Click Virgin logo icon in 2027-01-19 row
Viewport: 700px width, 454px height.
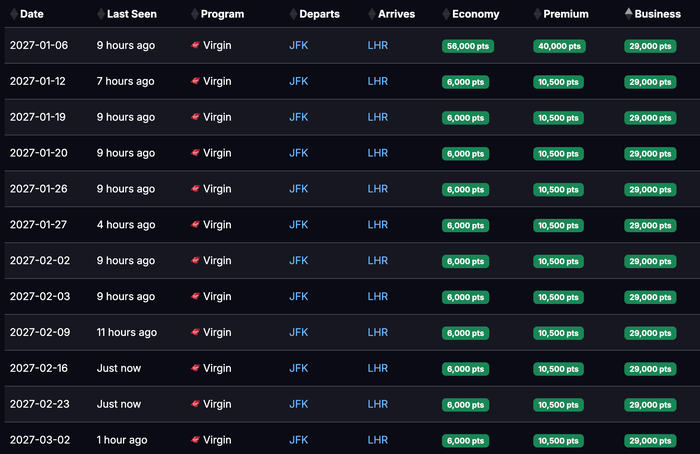[195, 117]
